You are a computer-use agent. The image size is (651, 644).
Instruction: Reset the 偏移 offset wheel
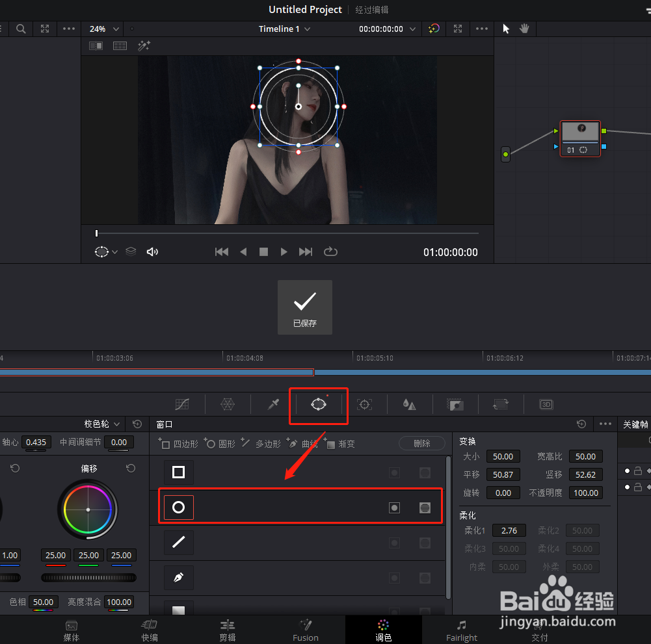tap(131, 469)
